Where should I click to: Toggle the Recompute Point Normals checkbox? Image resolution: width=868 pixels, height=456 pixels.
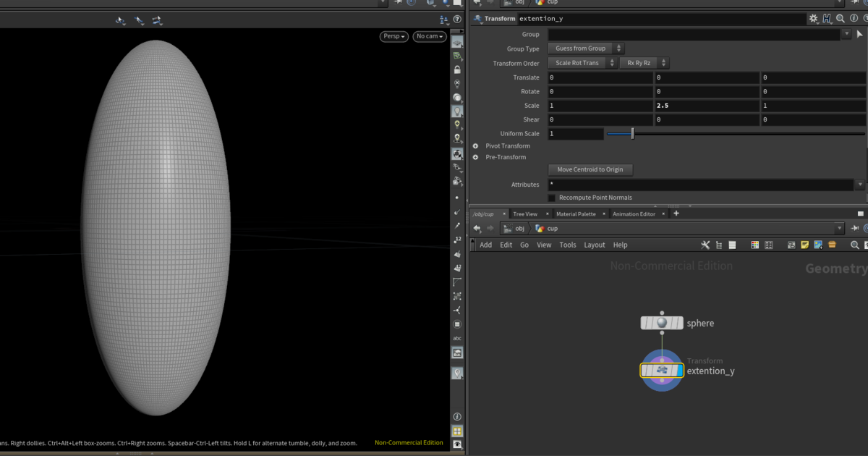[552, 198]
